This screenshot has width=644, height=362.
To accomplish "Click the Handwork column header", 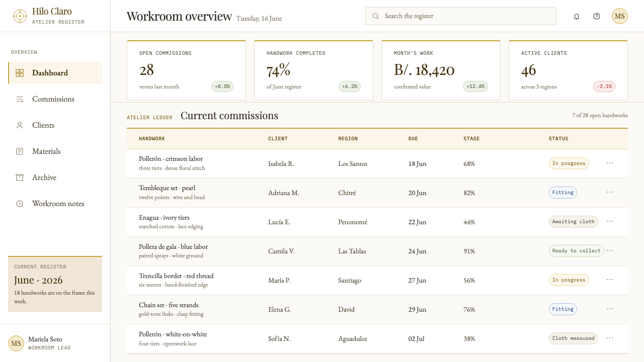I will click(152, 139).
